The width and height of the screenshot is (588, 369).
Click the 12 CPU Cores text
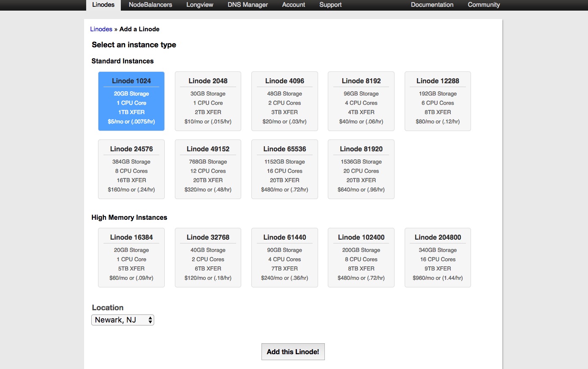tap(208, 171)
